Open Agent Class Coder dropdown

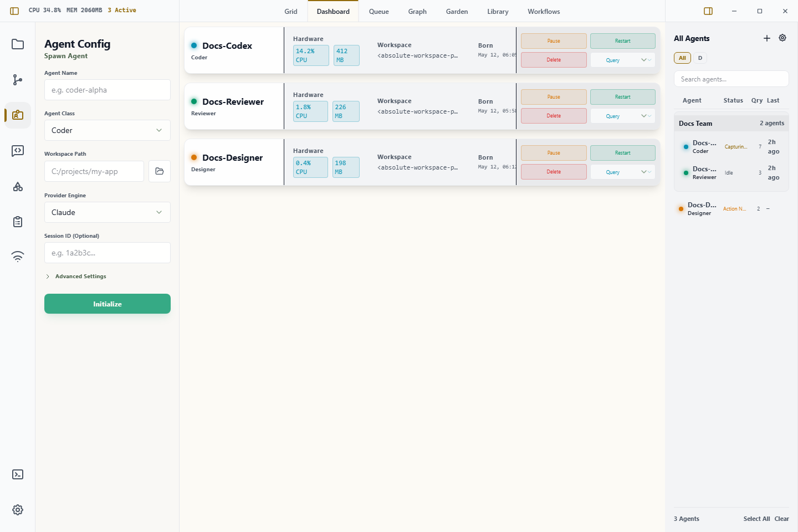(x=108, y=130)
